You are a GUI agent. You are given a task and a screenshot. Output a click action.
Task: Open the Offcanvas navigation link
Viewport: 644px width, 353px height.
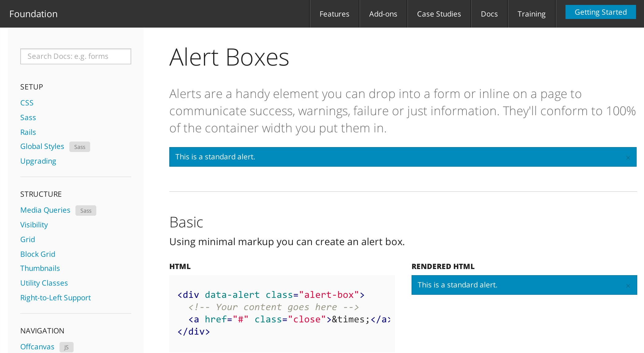[37, 347]
